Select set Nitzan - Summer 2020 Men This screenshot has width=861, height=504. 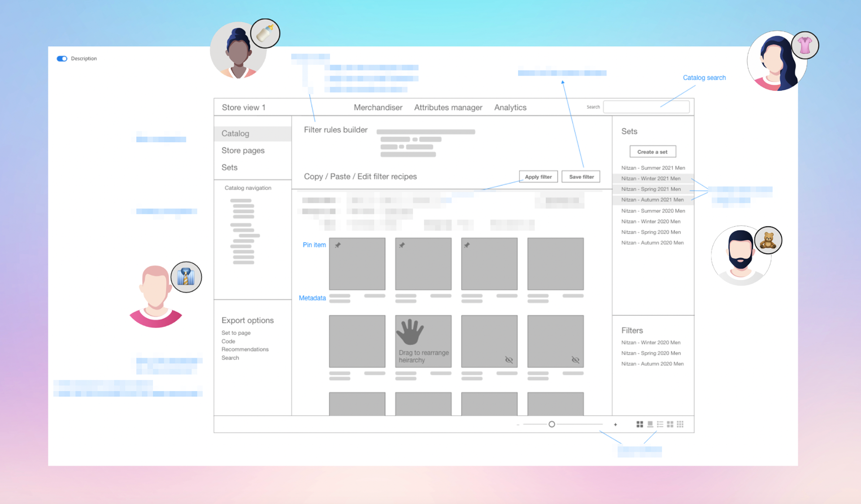(x=653, y=211)
